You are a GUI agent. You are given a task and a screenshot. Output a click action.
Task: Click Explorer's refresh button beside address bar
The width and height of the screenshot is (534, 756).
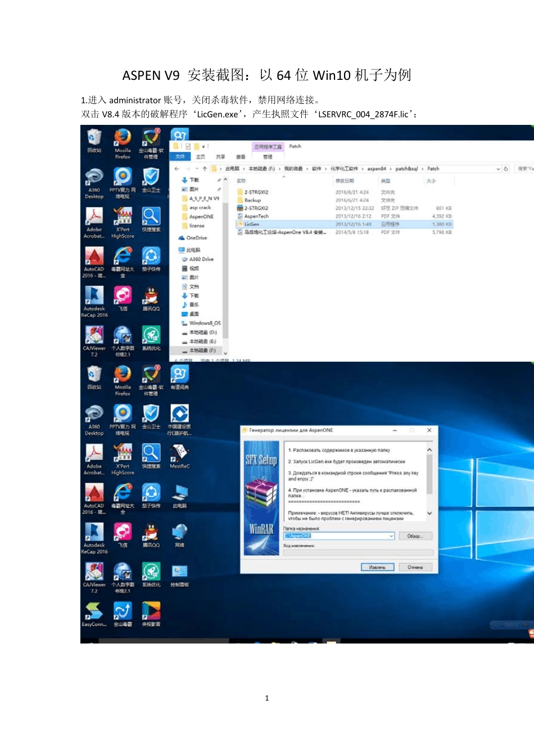point(506,169)
